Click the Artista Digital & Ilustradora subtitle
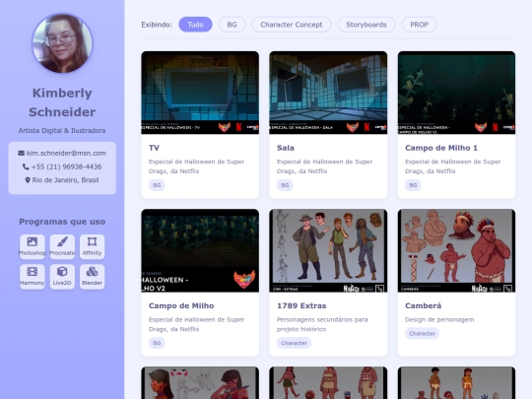This screenshot has width=532, height=399. click(62, 131)
